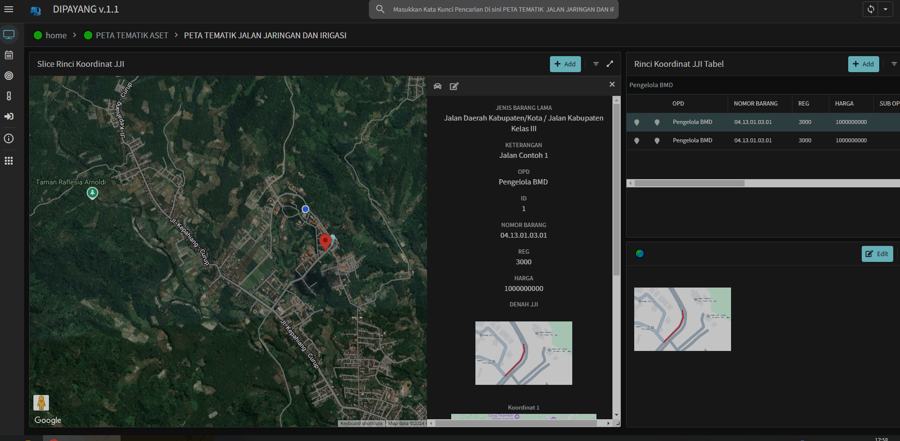Click the red map marker pin

tap(325, 242)
